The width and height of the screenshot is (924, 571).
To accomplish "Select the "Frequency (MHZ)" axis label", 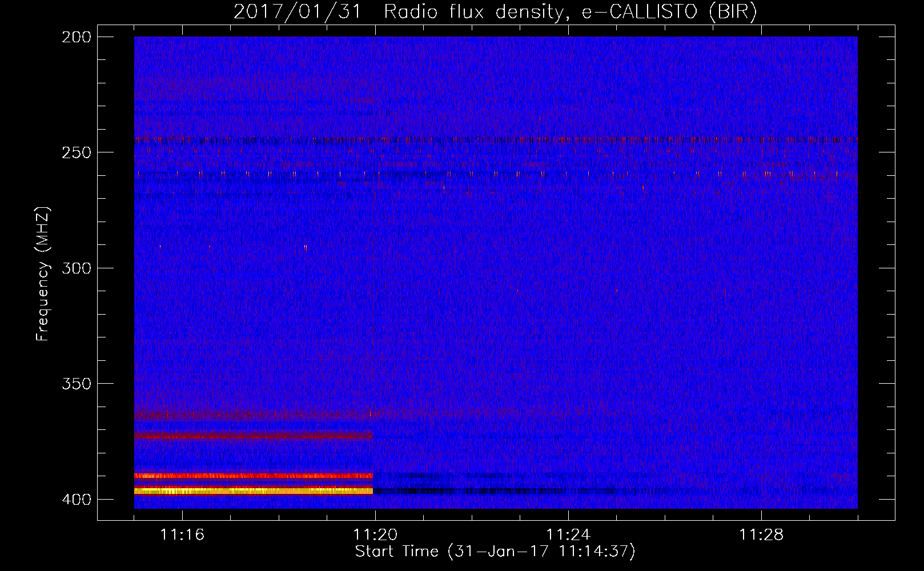I will (43, 274).
